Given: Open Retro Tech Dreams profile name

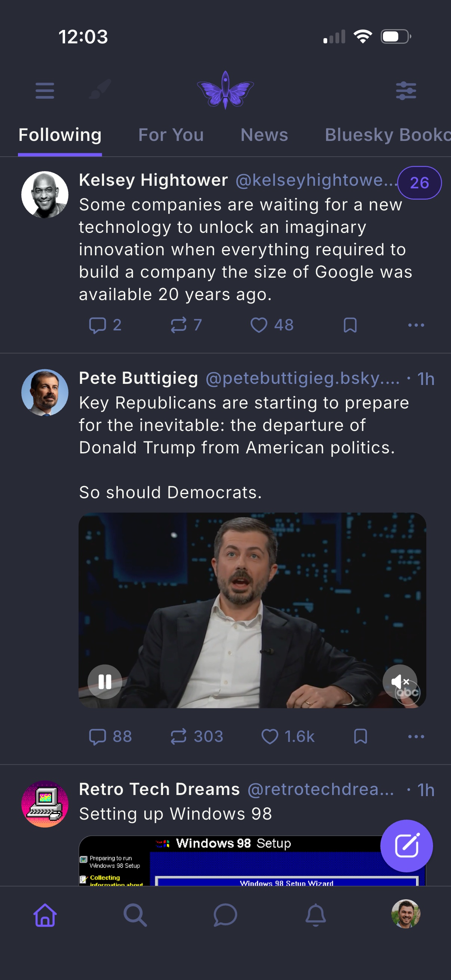Looking at the screenshot, I should pos(159,789).
